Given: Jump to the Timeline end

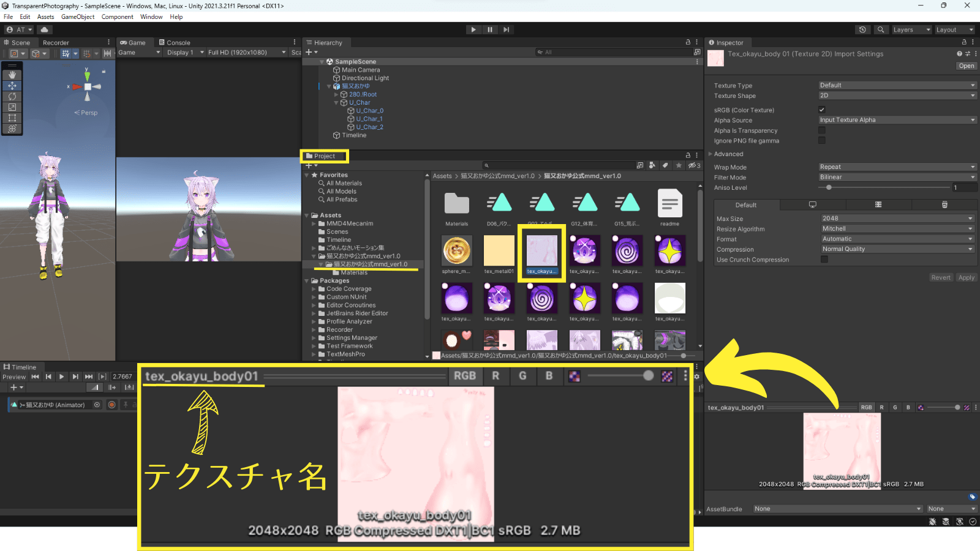Looking at the screenshot, I should coord(89,377).
